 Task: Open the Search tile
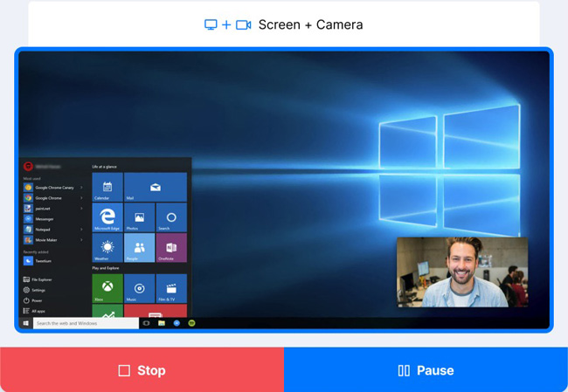click(x=171, y=217)
